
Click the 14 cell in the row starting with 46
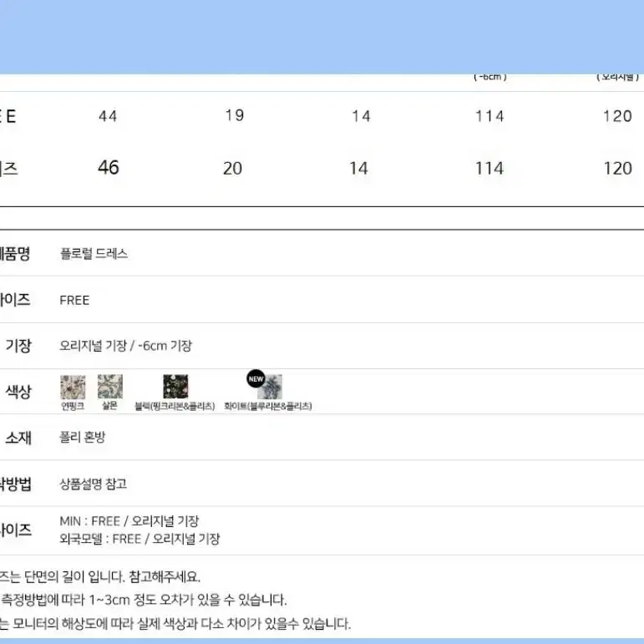point(358,169)
